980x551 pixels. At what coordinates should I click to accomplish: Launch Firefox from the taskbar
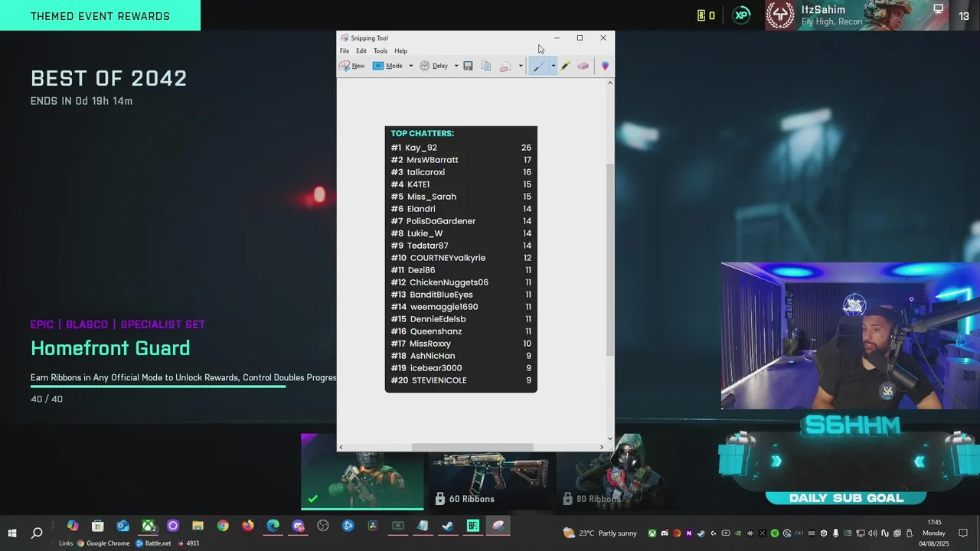(x=248, y=526)
